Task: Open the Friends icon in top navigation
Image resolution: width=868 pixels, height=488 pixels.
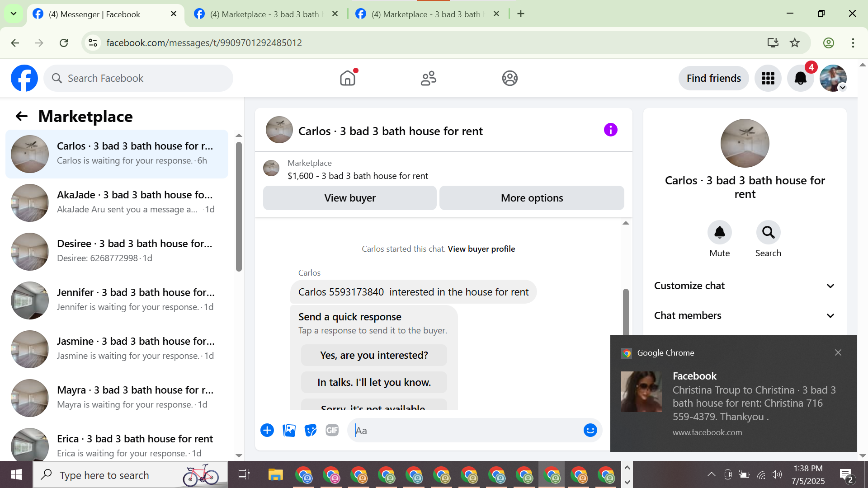Action: (428, 78)
